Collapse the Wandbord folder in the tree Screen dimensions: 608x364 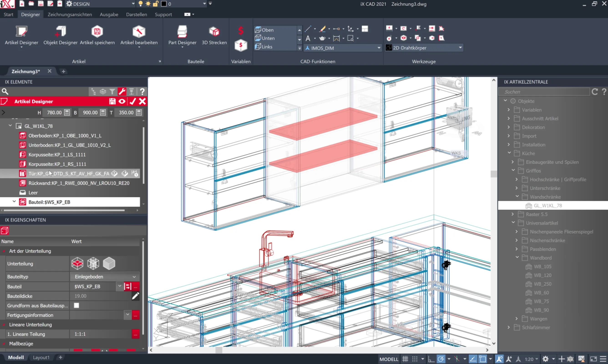[x=517, y=258]
